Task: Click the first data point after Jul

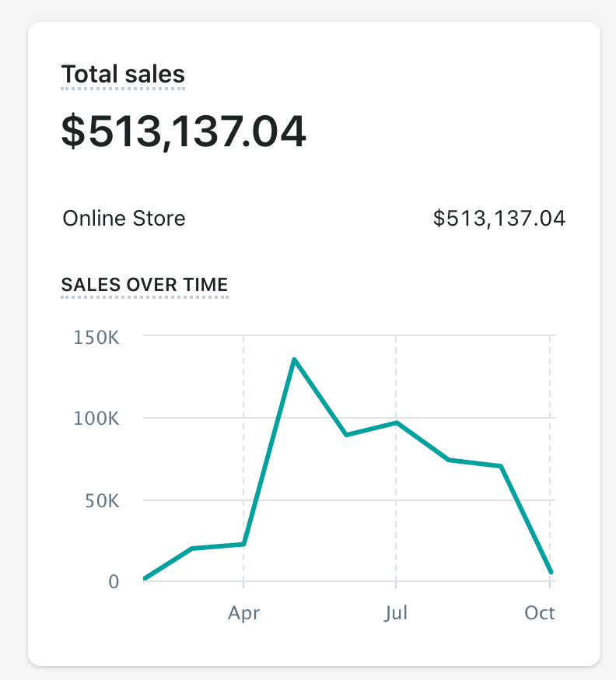Action: [448, 460]
